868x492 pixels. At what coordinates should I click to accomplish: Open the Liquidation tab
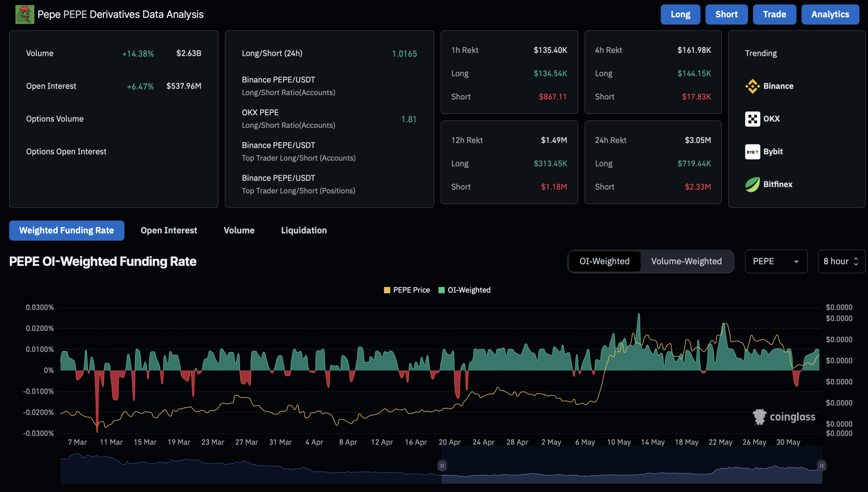tap(304, 231)
